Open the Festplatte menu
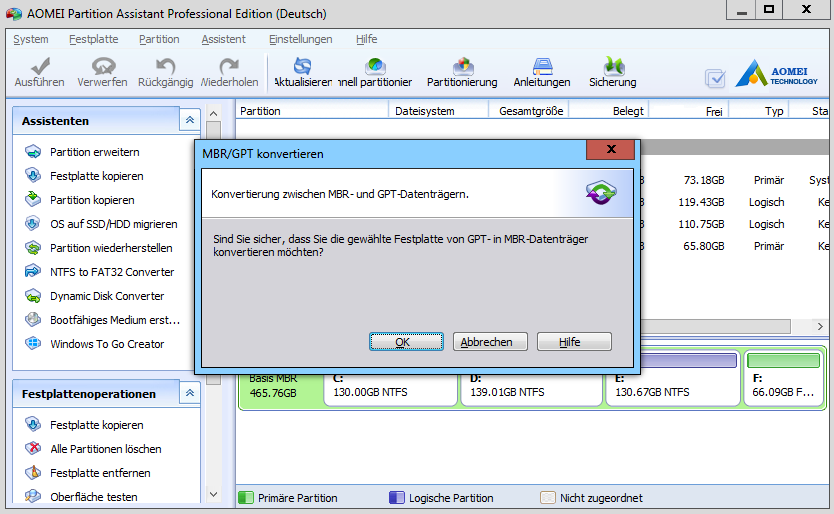Viewport: 834px width, 514px height. coord(94,39)
